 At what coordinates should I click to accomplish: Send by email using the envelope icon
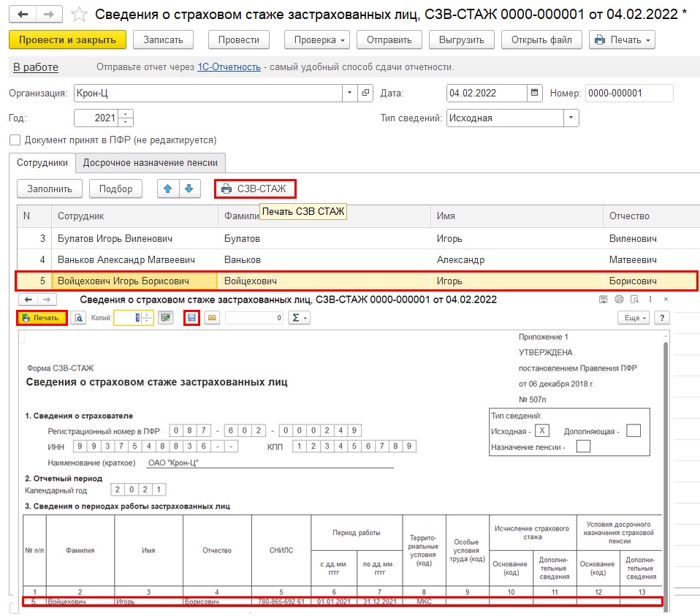click(x=212, y=318)
